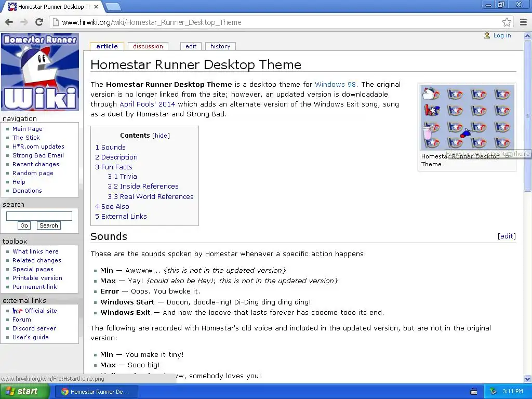Image resolution: width=532 pixels, height=399 pixels.
Task: Click the page scrollbar up arrow
Action: 528,36
